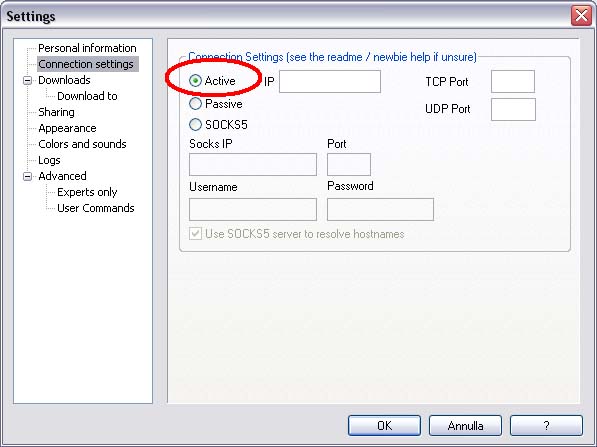Screen dimensions: 597x447
Task: Open Personal information settings page
Action: point(87,48)
